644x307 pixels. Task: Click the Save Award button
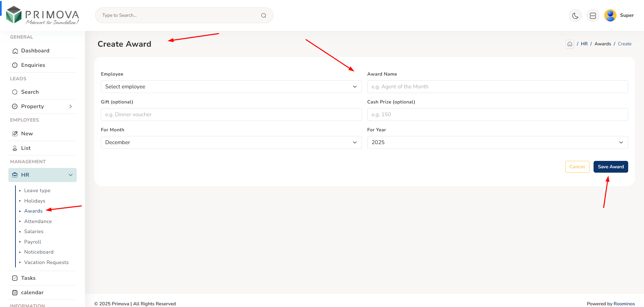(x=610, y=167)
